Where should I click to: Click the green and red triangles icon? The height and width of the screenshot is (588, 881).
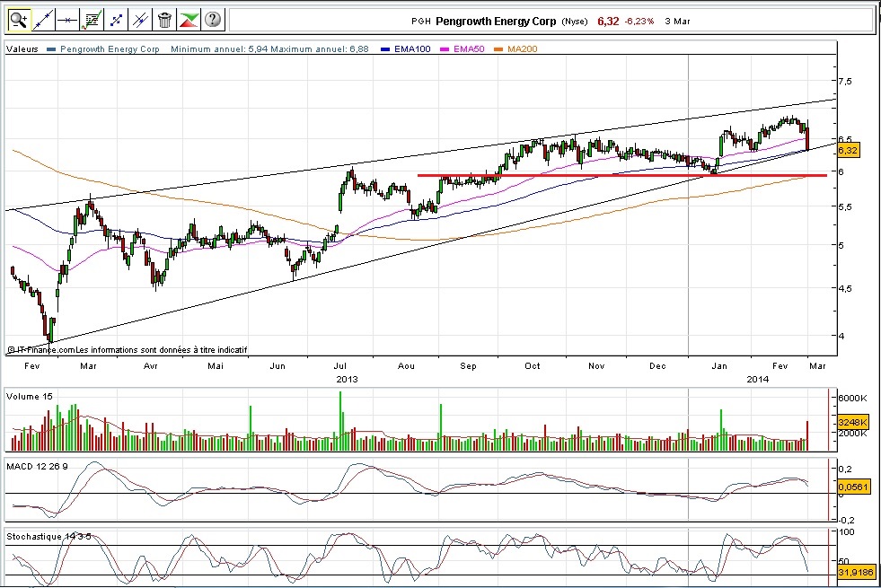[x=189, y=21]
